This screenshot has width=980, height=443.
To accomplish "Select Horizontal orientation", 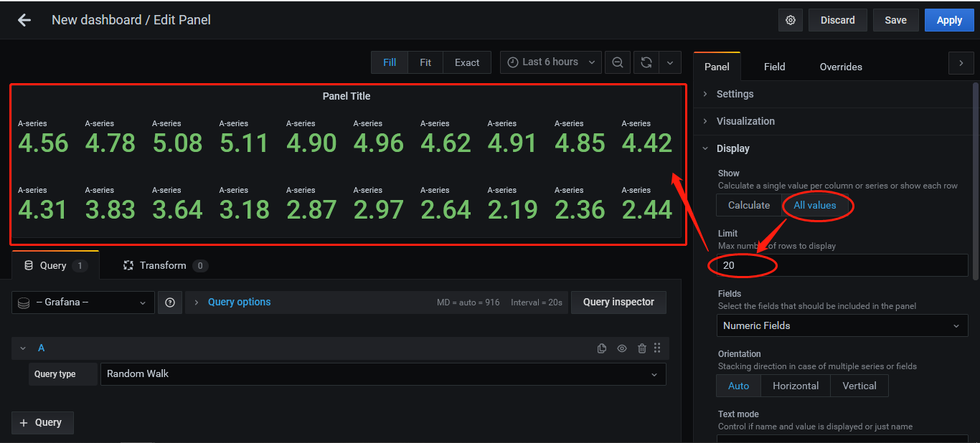I will [795, 386].
